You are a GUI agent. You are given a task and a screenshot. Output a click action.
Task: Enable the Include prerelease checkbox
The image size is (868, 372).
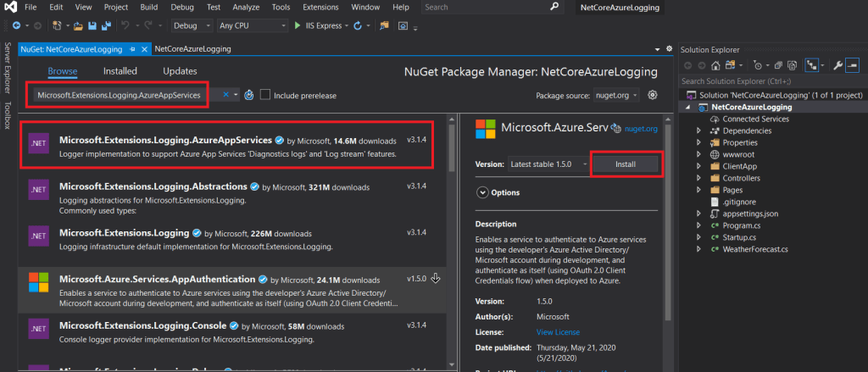tap(265, 95)
